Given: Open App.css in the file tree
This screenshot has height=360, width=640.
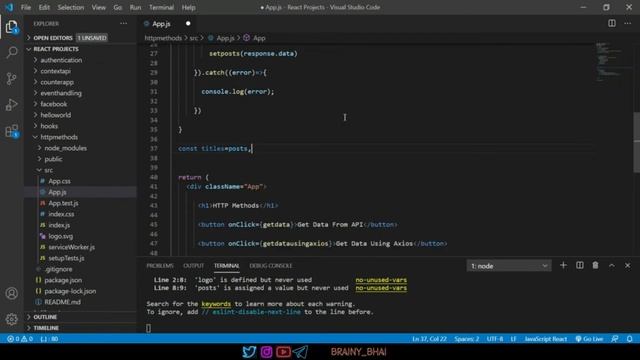Looking at the screenshot, I should [59, 181].
